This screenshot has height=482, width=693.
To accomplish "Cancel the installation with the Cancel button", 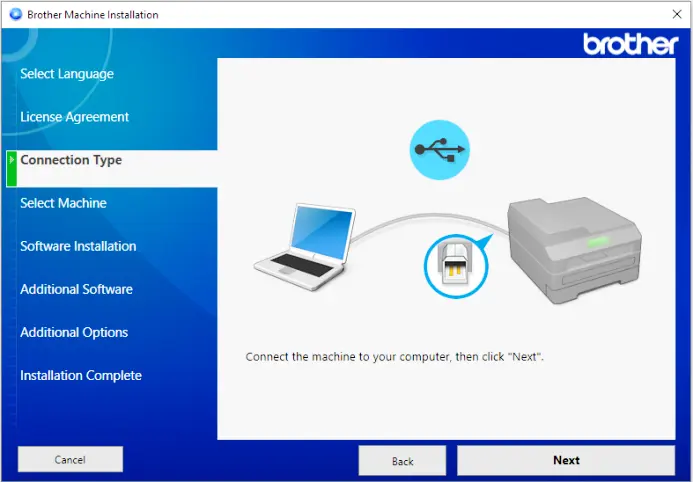I will (x=70, y=460).
